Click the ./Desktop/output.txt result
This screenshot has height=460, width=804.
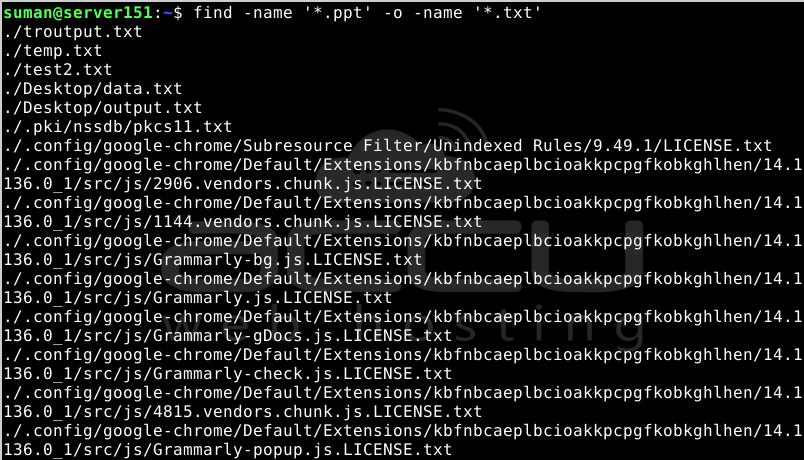click(103, 108)
